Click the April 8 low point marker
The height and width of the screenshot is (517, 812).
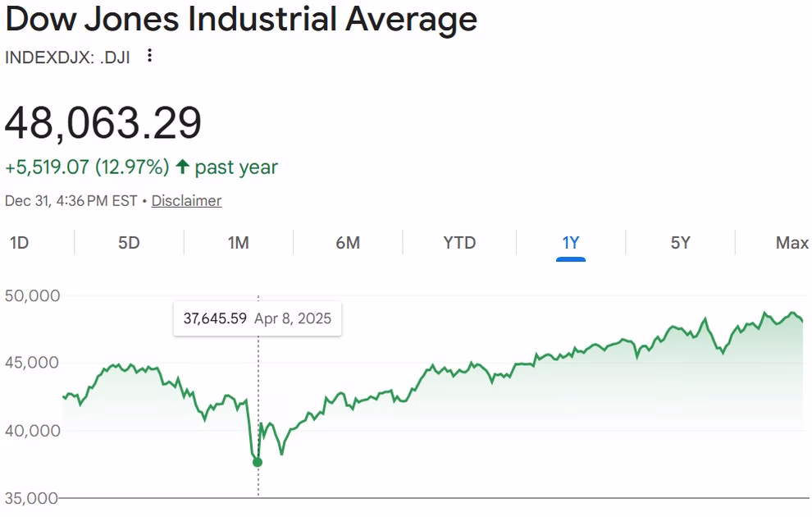click(x=258, y=461)
